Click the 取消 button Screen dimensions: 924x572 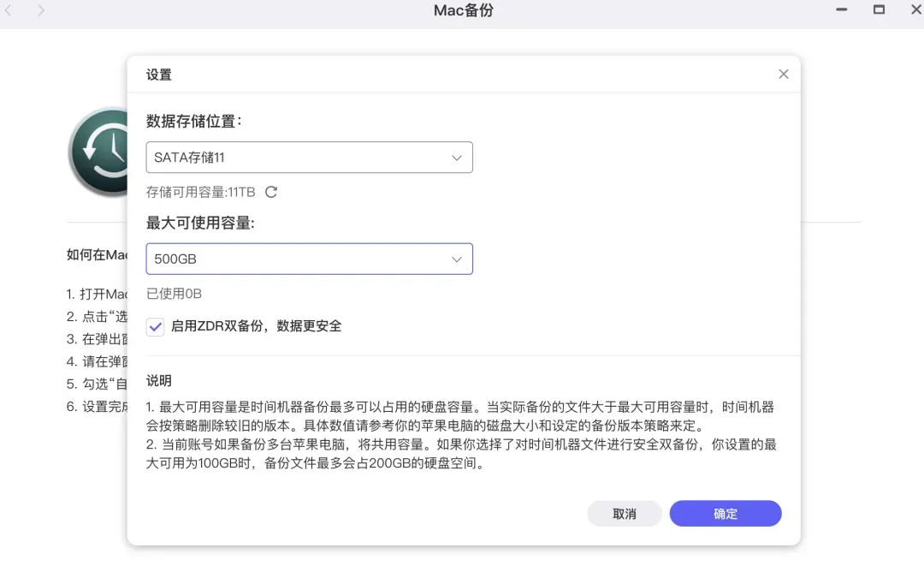click(x=625, y=514)
